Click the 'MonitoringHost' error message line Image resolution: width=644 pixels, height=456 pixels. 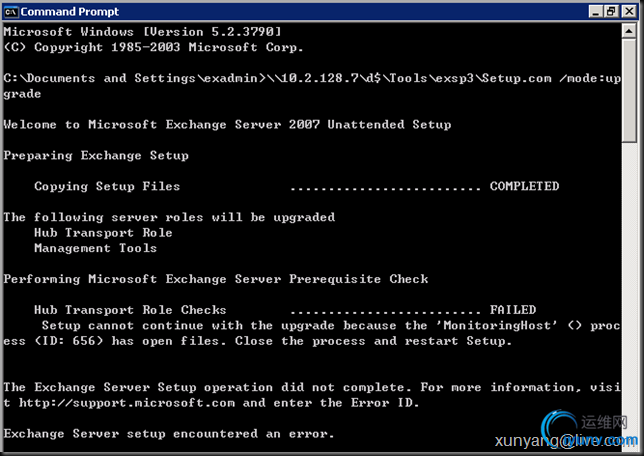tap(331, 326)
